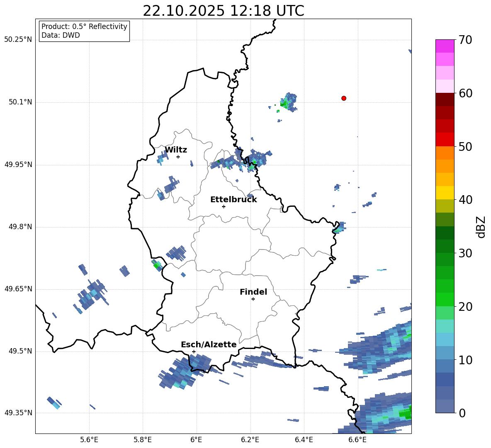Viewport: 491px width, 448px height.
Task: Click the Ettelbruck cross marker
Action: (x=224, y=206)
